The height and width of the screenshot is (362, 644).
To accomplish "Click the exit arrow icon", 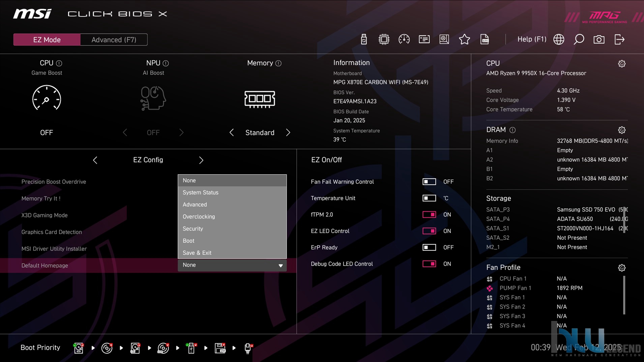I will [619, 39].
